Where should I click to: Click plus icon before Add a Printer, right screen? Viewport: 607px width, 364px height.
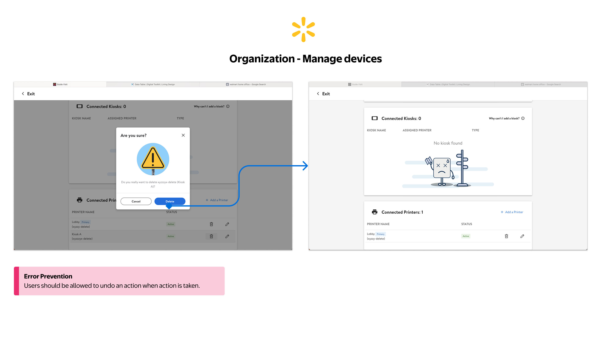[502, 212]
